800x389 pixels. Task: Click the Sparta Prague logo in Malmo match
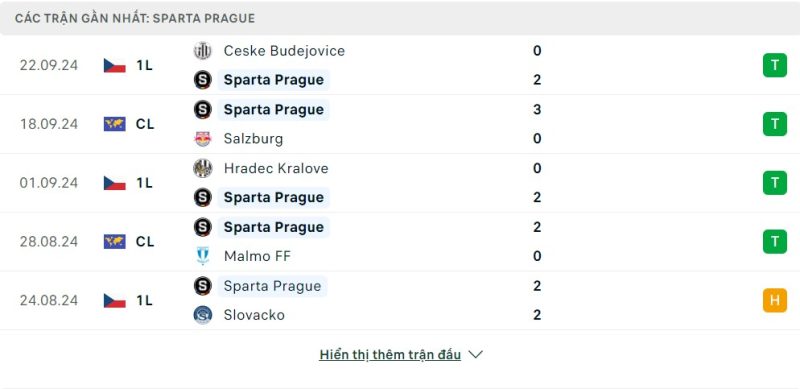click(x=203, y=227)
